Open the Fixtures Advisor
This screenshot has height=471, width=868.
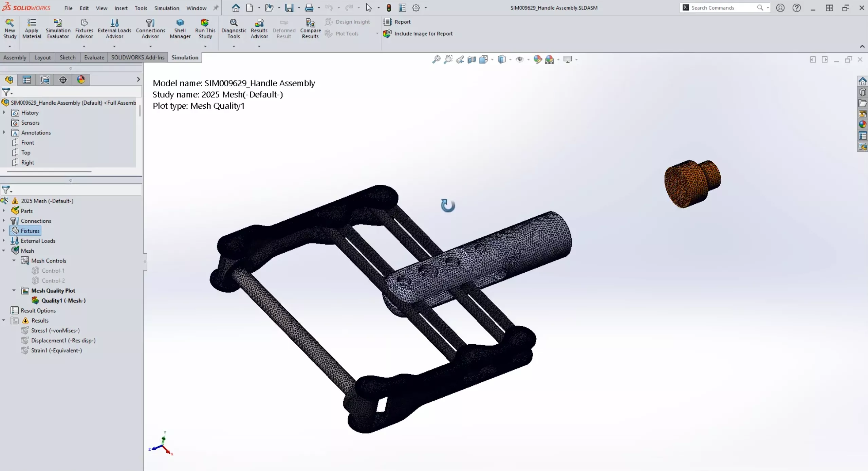pyautogui.click(x=84, y=29)
